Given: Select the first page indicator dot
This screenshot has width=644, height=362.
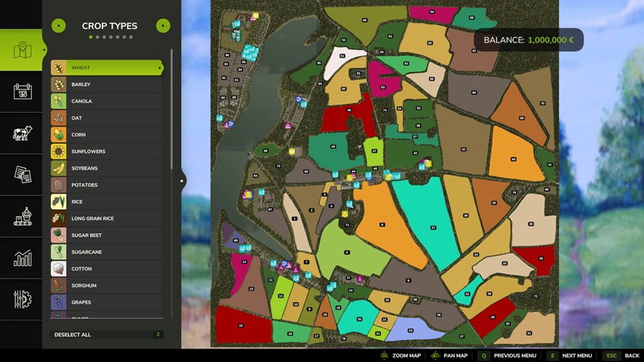Looking at the screenshot, I should click(91, 37).
